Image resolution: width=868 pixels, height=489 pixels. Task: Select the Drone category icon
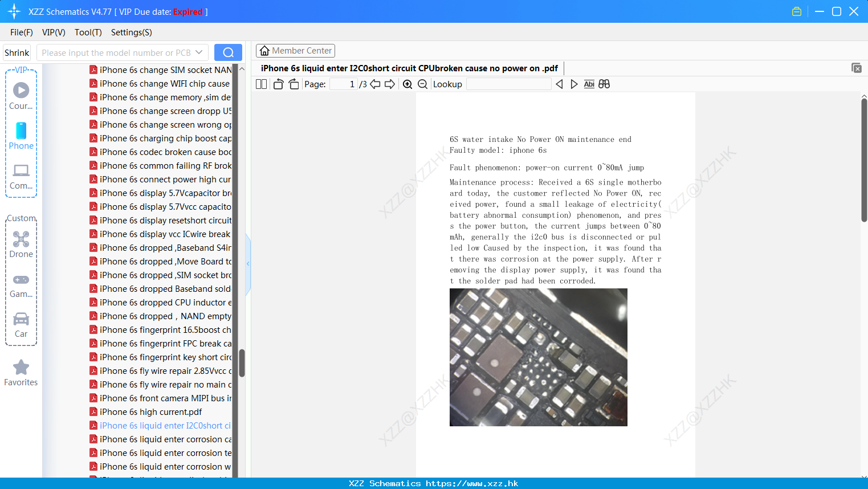pyautogui.click(x=21, y=244)
